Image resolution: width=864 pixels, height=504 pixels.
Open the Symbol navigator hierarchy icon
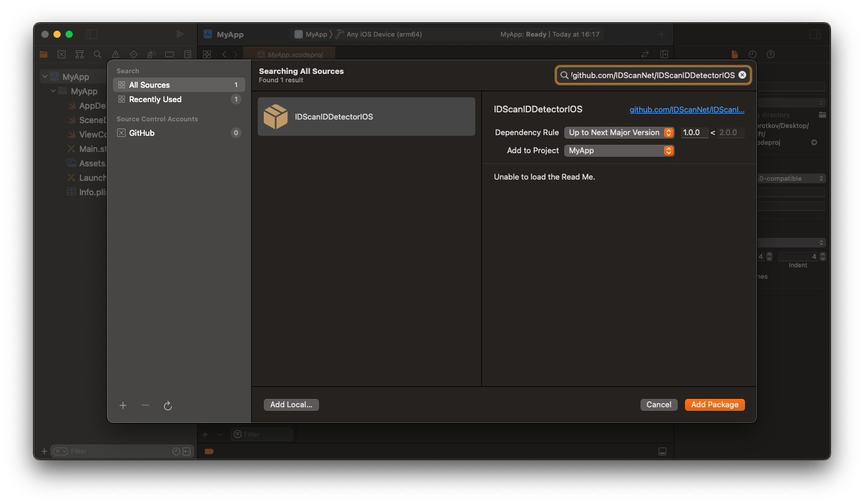point(79,54)
